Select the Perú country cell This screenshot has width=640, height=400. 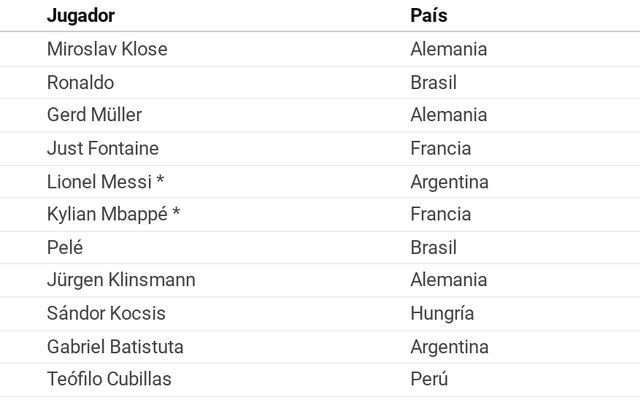pyautogui.click(x=429, y=379)
